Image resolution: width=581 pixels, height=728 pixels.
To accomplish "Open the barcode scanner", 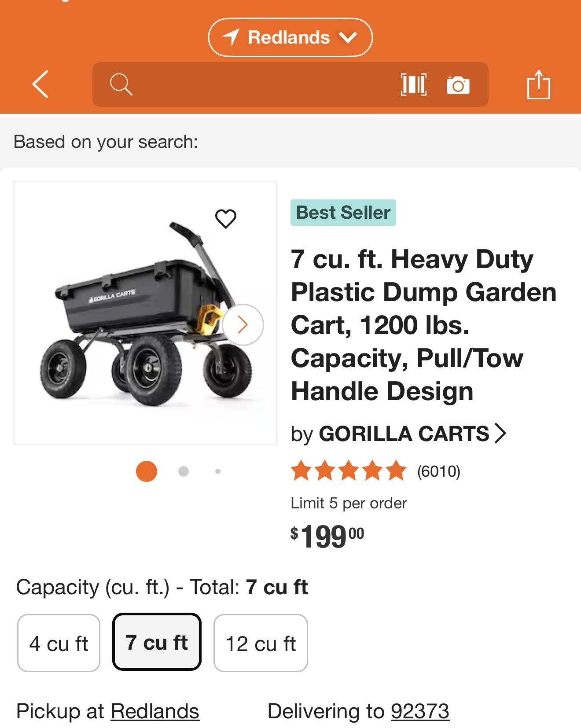I will [413, 84].
